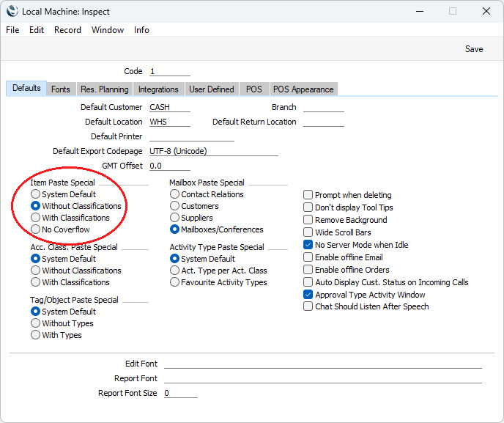
Task: Switch to the Fonts tab
Action: tap(60, 89)
